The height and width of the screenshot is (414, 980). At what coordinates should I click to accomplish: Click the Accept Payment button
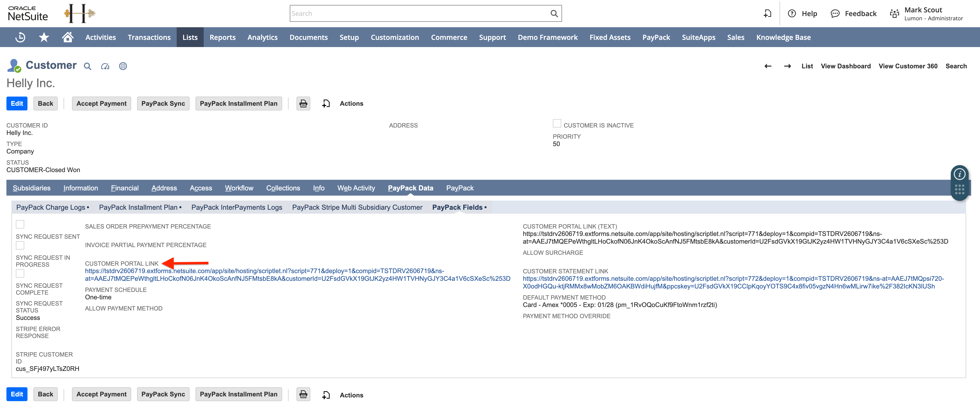pos(101,103)
